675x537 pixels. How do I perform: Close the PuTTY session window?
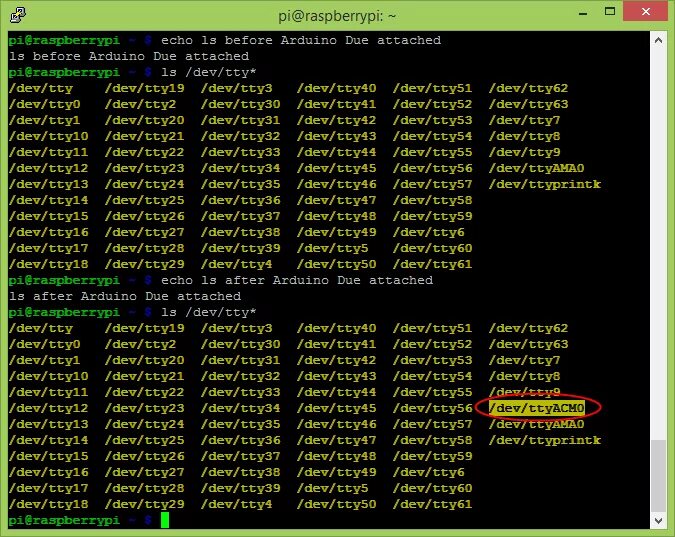[645, 12]
